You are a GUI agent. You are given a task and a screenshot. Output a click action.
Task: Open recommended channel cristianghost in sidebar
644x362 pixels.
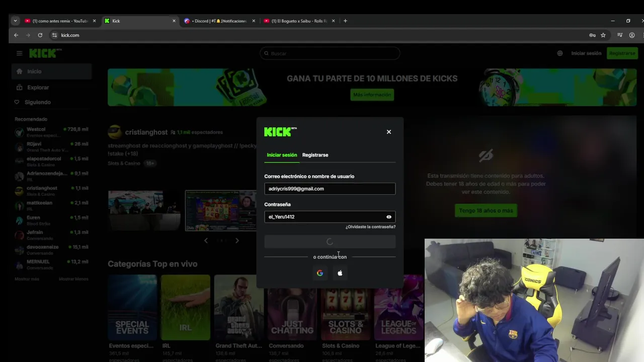click(51, 191)
